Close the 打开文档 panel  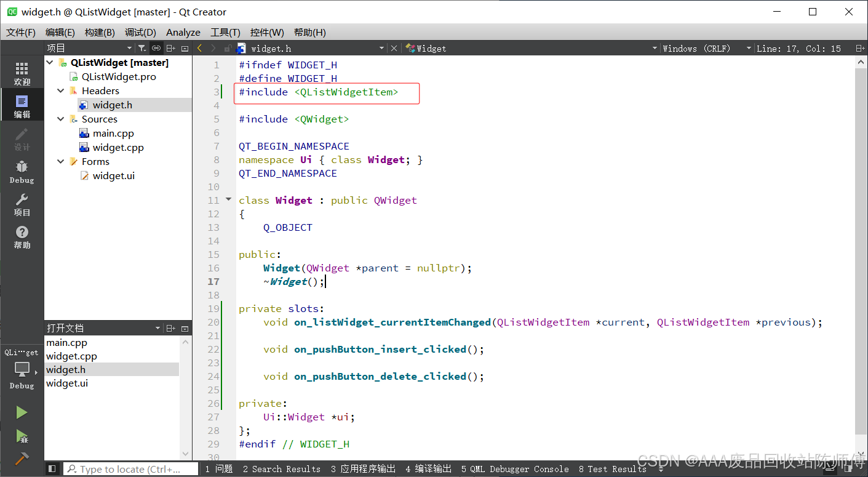click(x=185, y=328)
